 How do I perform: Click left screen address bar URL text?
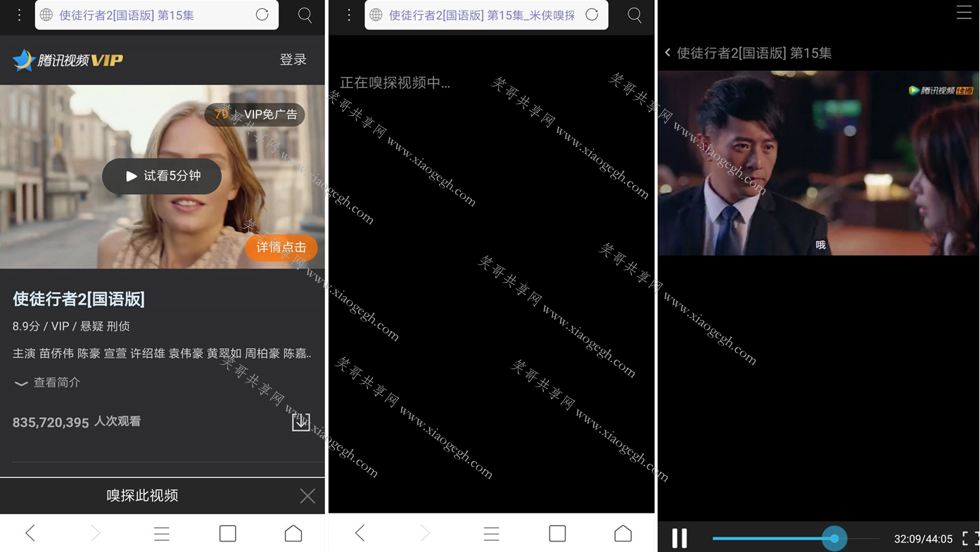(x=127, y=15)
